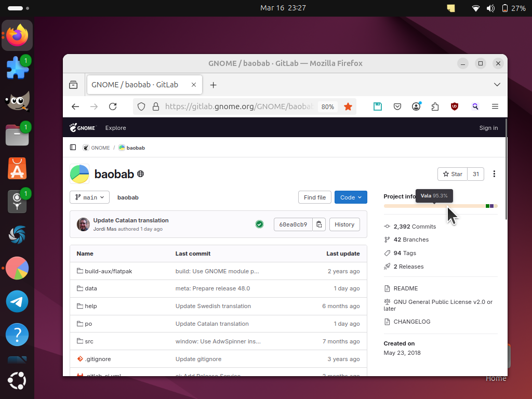Open commit 60ea0cb9
532x399 pixels.
pos(293,224)
